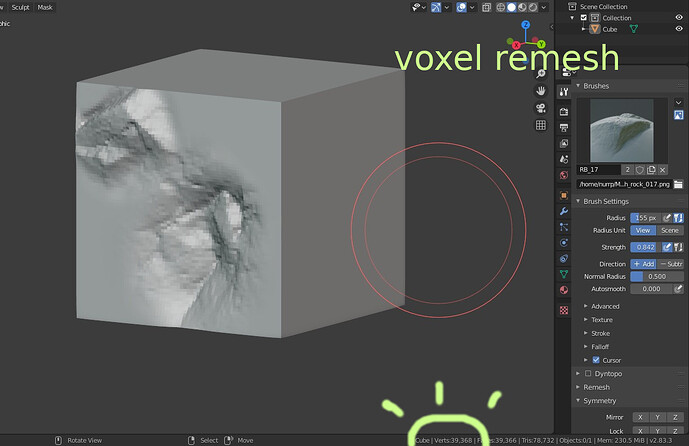Image resolution: width=689 pixels, height=446 pixels.
Task: Expand the Advanced subpanel
Action: click(585, 306)
